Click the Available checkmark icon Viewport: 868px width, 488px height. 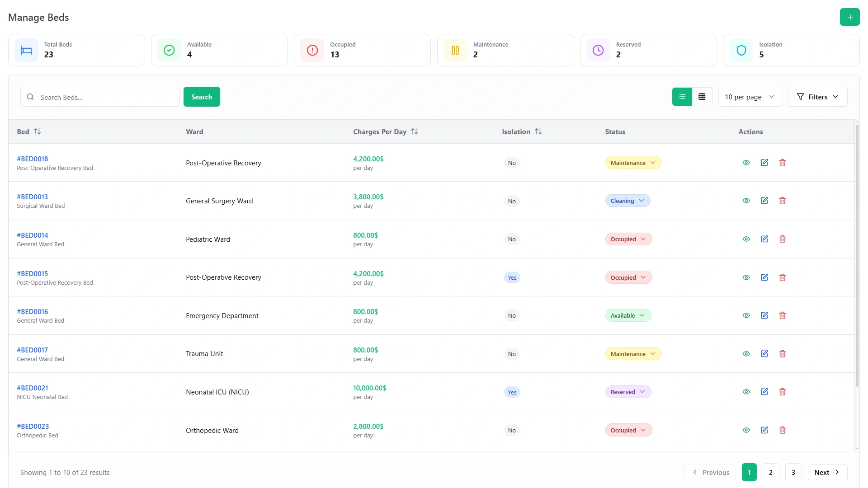coord(169,50)
